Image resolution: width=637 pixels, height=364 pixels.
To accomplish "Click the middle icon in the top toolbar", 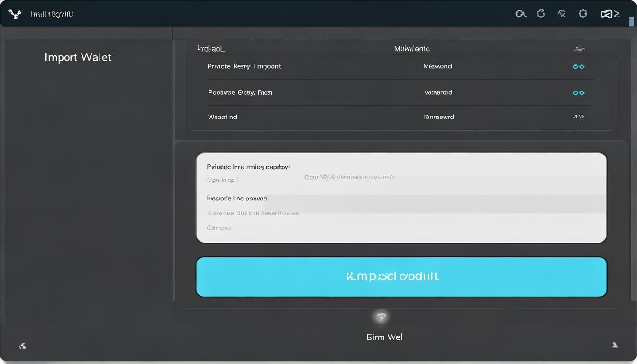I will coord(562,14).
